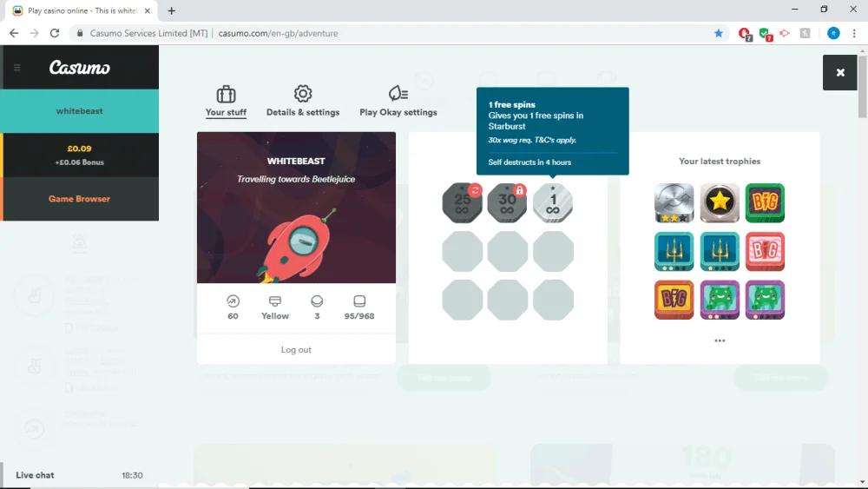Screen dimensions: 868x489
Task: Click the Travelling towards Beetlejuice text
Action: point(296,179)
